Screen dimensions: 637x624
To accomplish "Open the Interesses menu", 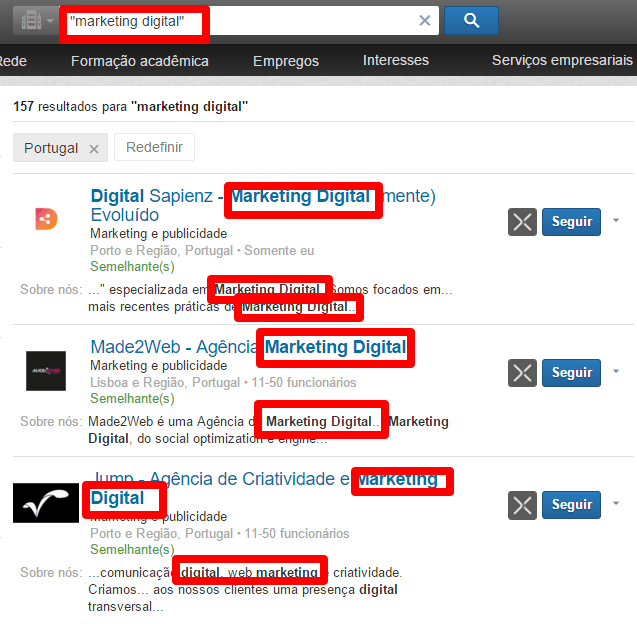I will pyautogui.click(x=396, y=60).
